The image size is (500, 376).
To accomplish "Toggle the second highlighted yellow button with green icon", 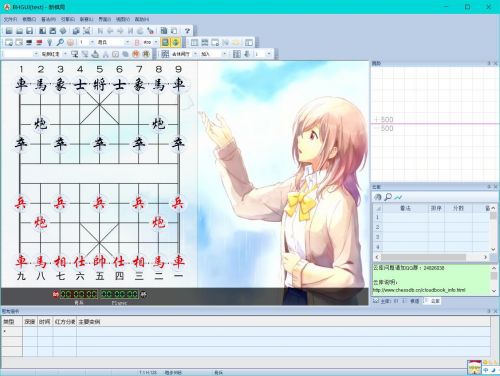I will pyautogui.click(x=175, y=42).
